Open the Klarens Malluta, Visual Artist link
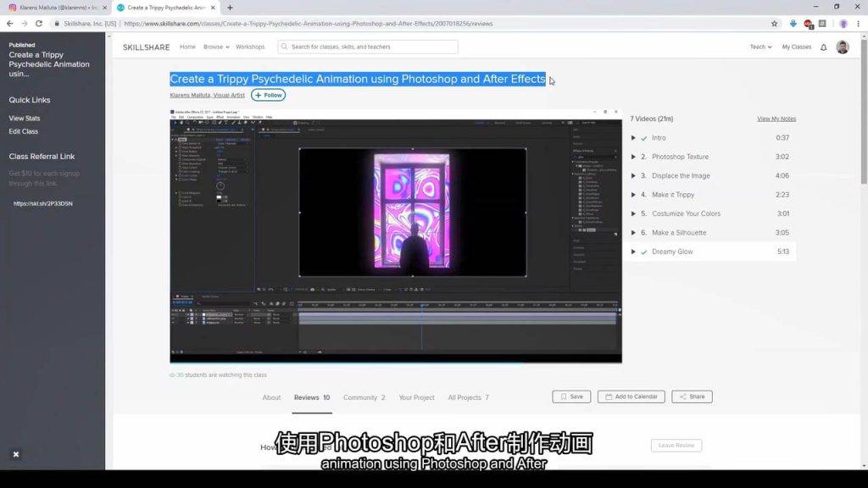 click(x=207, y=95)
